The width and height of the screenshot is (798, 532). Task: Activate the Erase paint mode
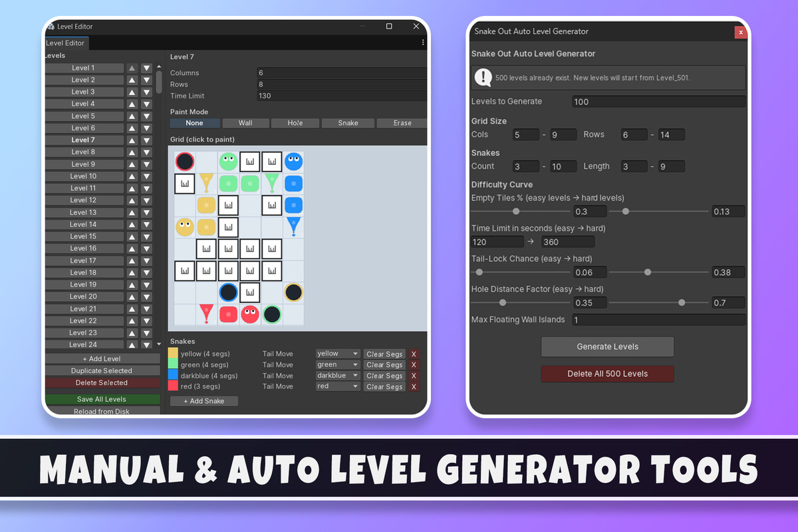(402, 122)
